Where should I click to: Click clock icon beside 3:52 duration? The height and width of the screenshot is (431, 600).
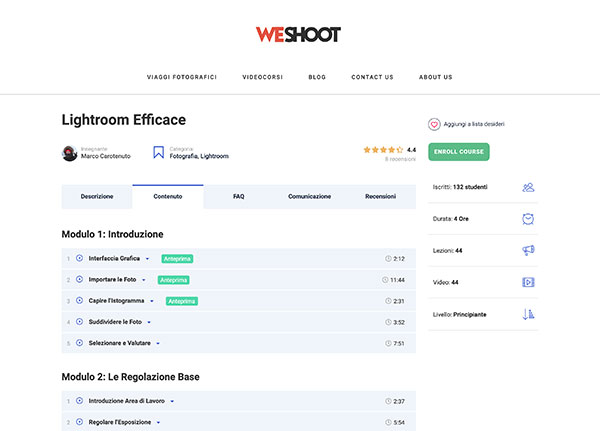tap(388, 322)
